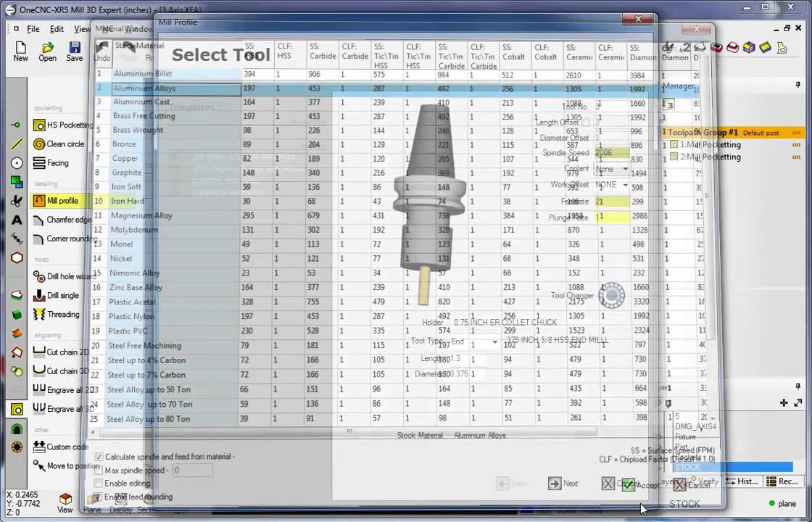812x522 pixels.
Task: Click the Spindle Speed field showing 2006
Action: [x=612, y=153]
